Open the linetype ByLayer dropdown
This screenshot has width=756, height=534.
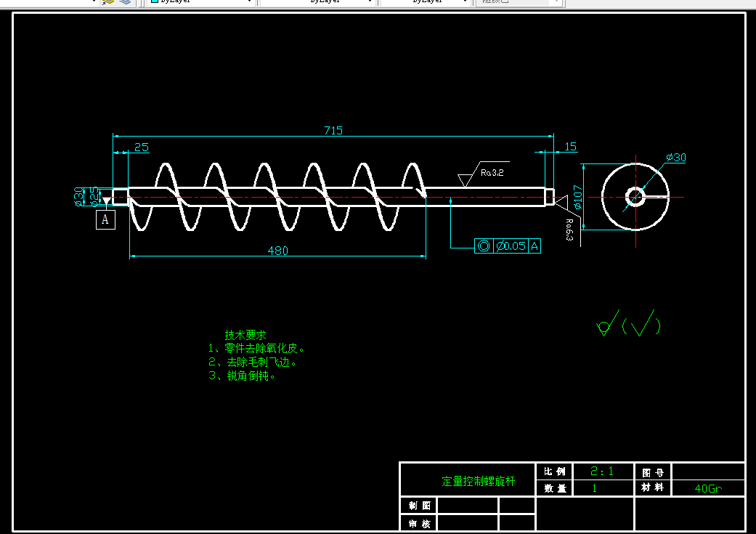(317, 1)
